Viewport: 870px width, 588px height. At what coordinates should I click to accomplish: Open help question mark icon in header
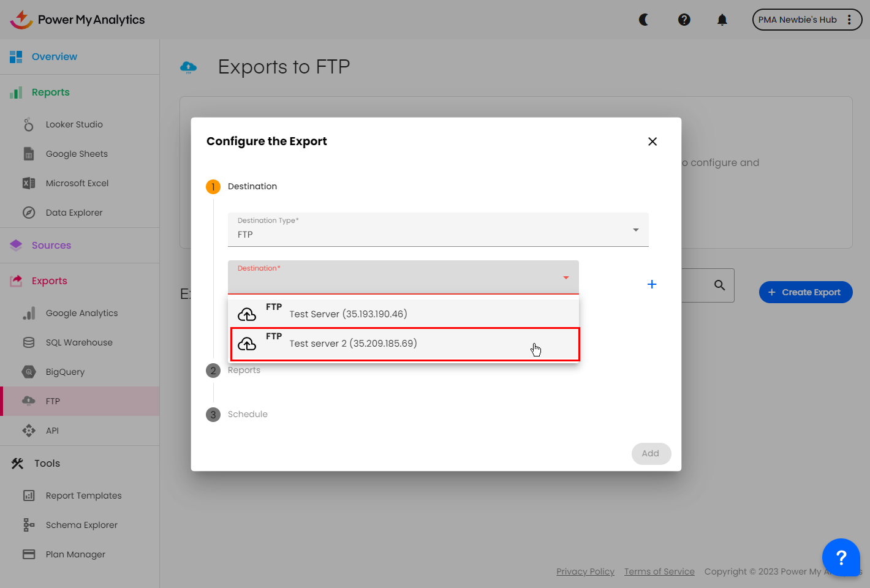point(684,20)
